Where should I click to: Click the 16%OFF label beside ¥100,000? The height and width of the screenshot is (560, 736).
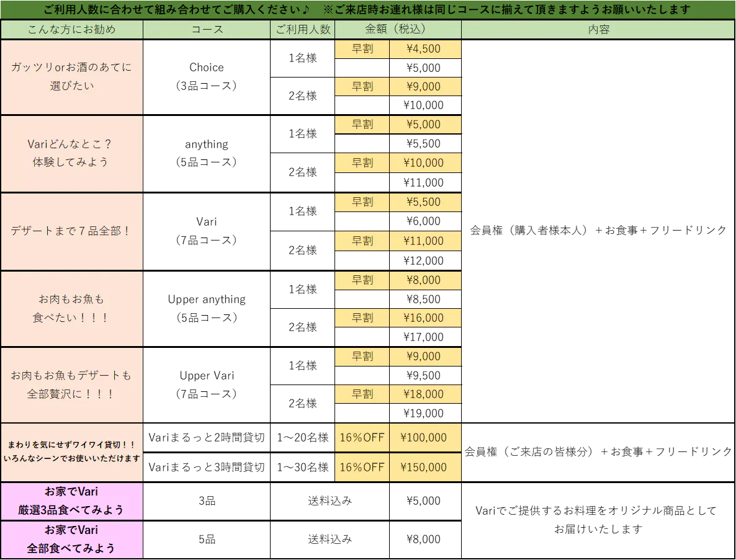(362, 438)
